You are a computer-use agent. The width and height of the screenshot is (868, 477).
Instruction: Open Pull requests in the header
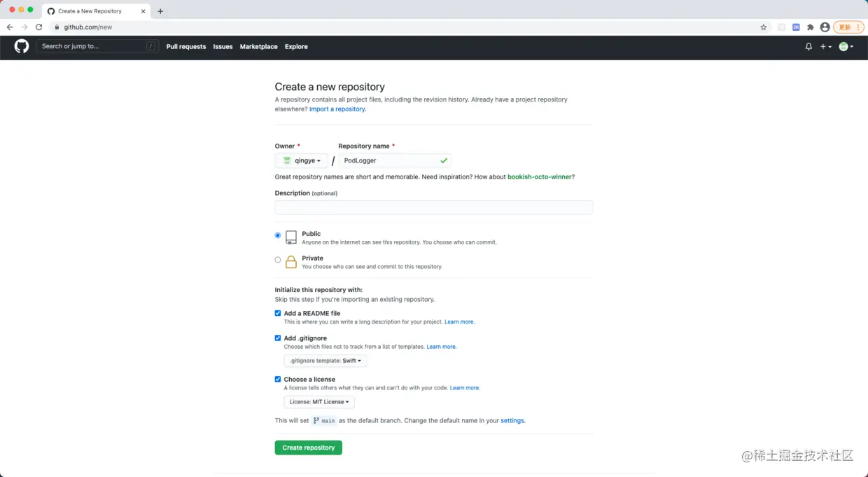(x=186, y=46)
